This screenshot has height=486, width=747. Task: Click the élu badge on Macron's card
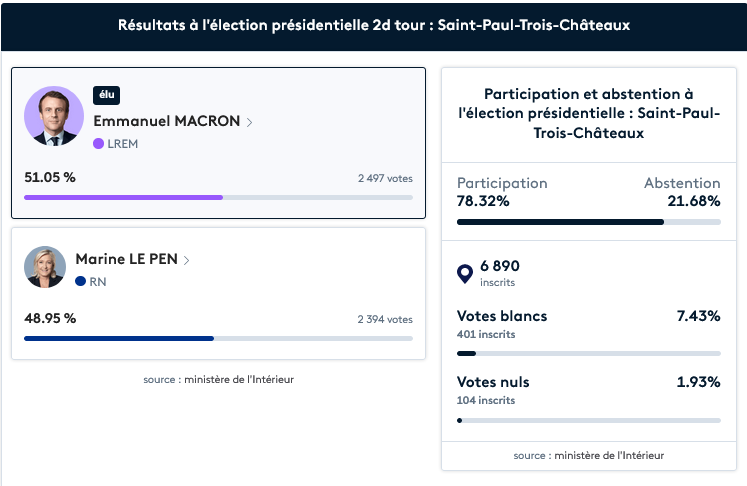coord(106,95)
